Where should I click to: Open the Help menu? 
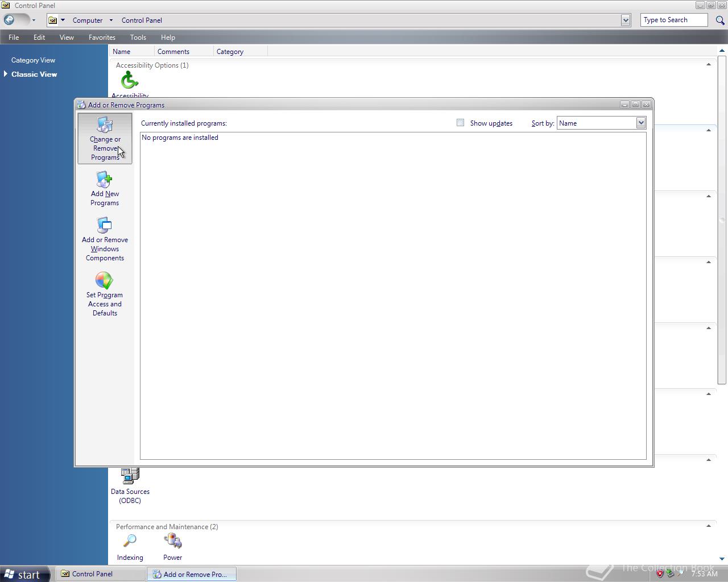tap(168, 37)
